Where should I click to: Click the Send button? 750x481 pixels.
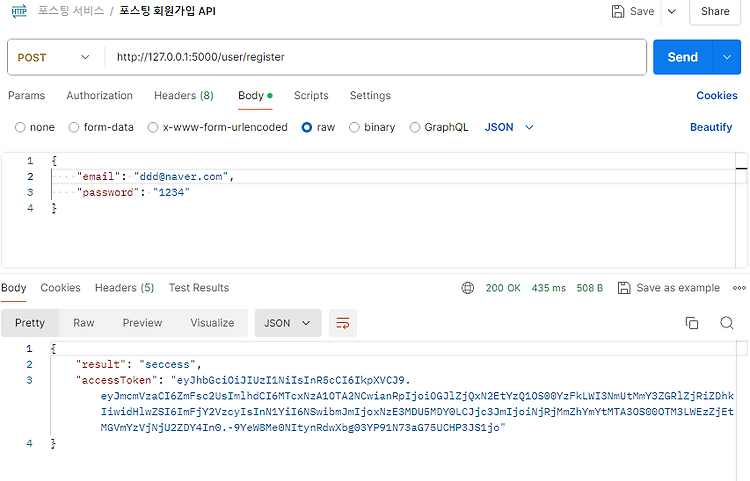tap(683, 57)
